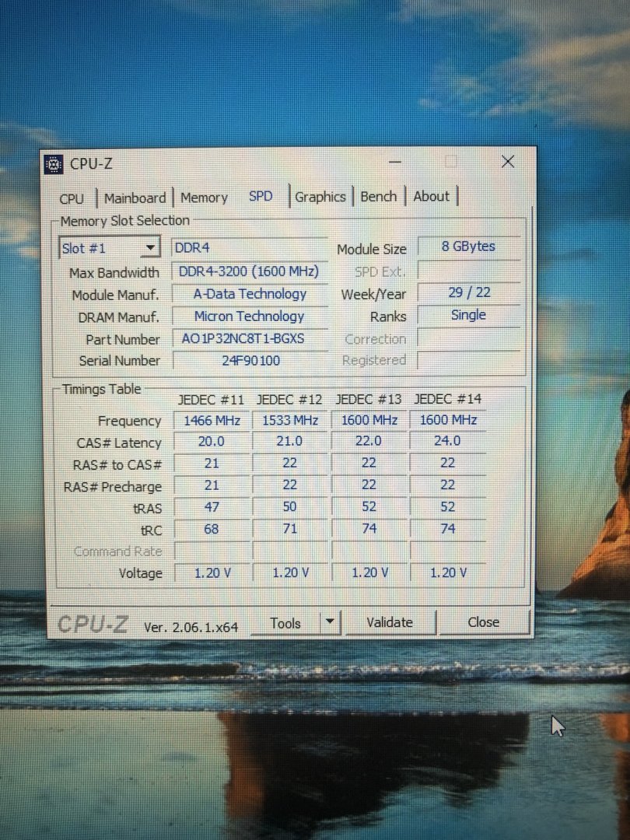Open the CPU tab
The image size is (630, 840).
[72, 199]
